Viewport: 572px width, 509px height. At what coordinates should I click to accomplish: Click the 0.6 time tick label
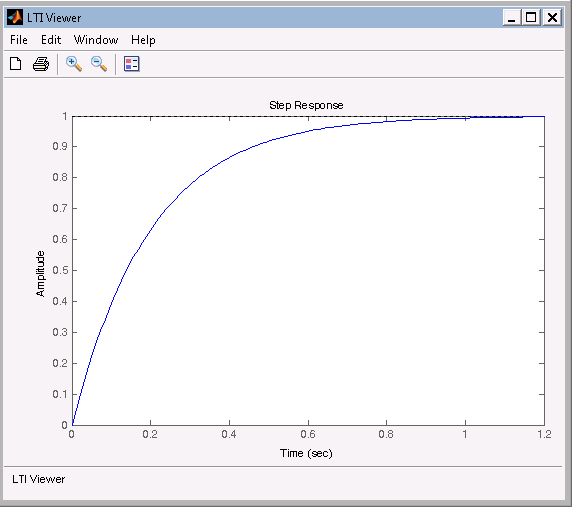coord(308,434)
